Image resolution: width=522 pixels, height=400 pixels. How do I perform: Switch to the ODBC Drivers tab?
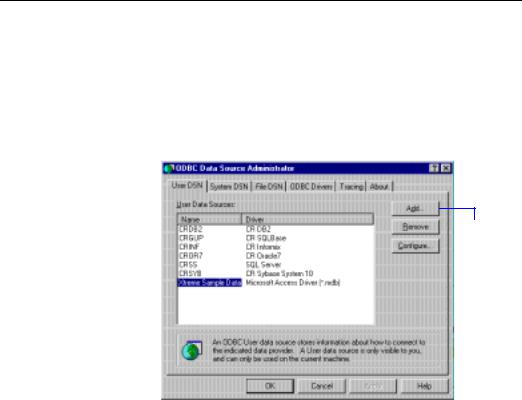click(311, 187)
